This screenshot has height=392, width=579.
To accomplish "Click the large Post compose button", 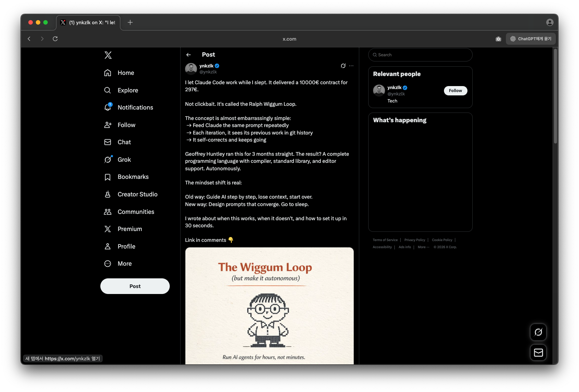I will (x=135, y=286).
